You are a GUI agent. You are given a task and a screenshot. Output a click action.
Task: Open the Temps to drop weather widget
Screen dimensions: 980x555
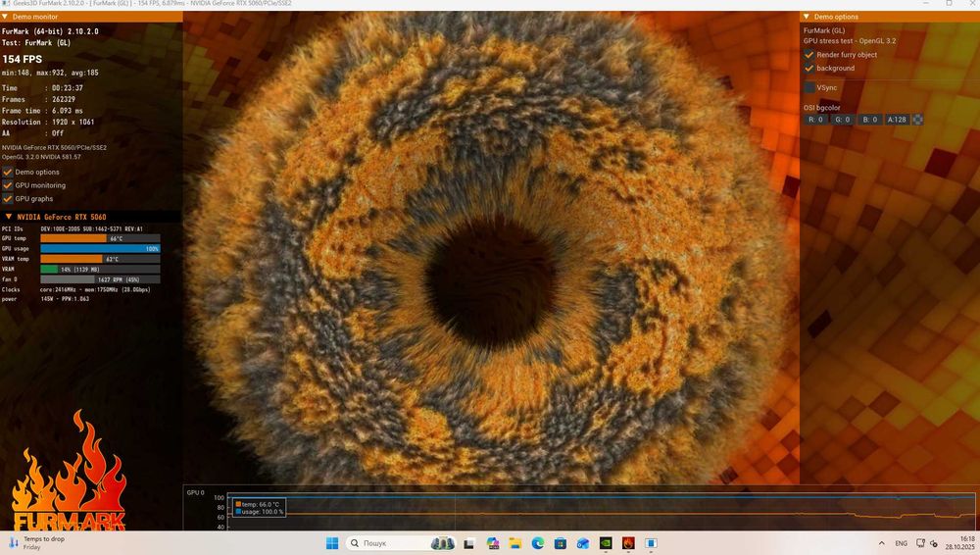36,542
